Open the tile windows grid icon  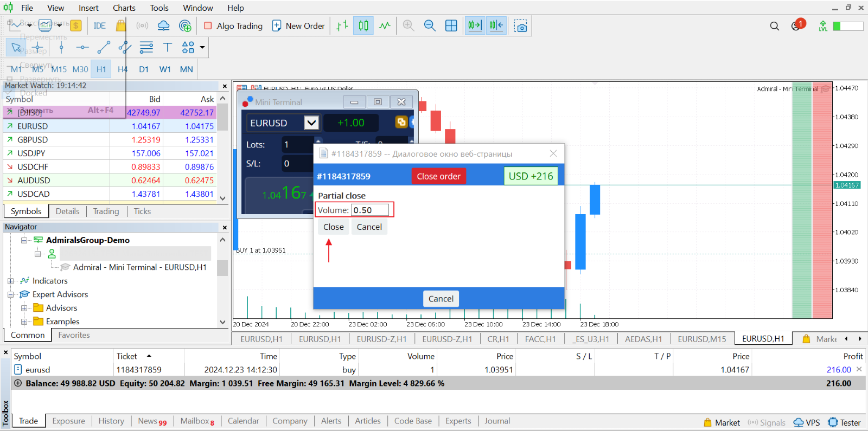point(451,25)
